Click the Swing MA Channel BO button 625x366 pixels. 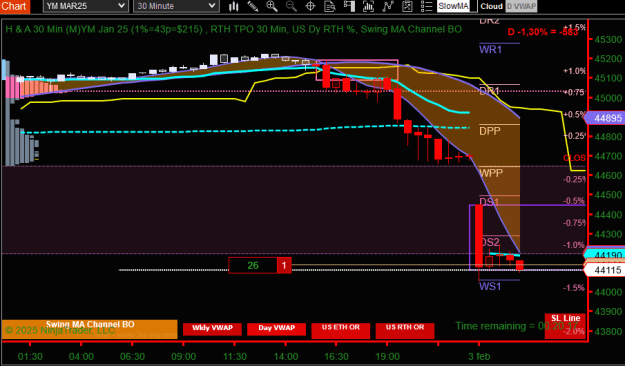90,329
